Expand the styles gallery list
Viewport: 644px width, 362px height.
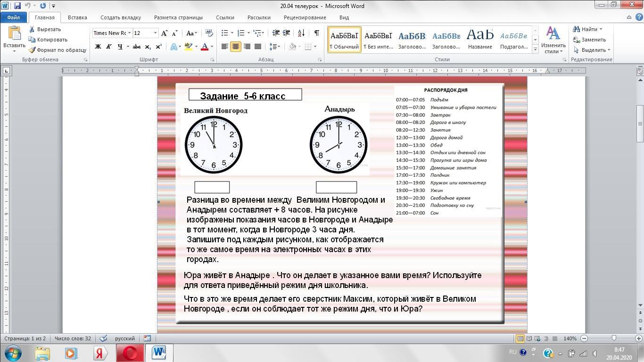pyautogui.click(x=535, y=49)
